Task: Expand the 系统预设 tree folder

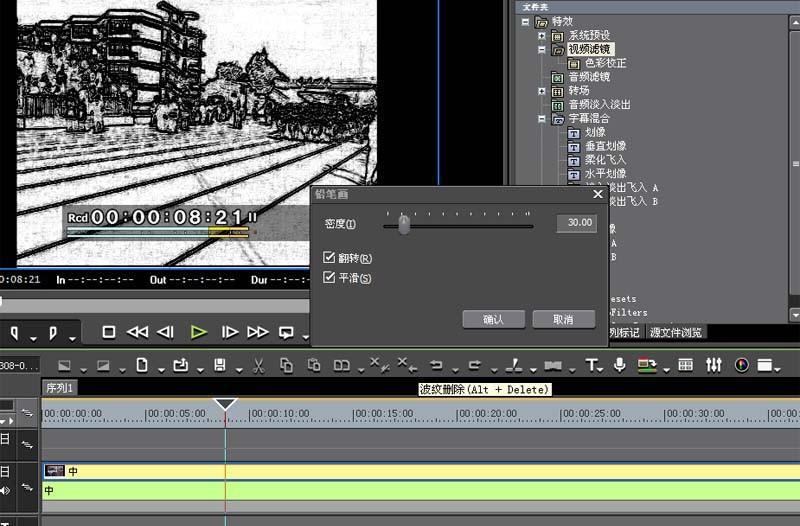Action: (x=542, y=35)
